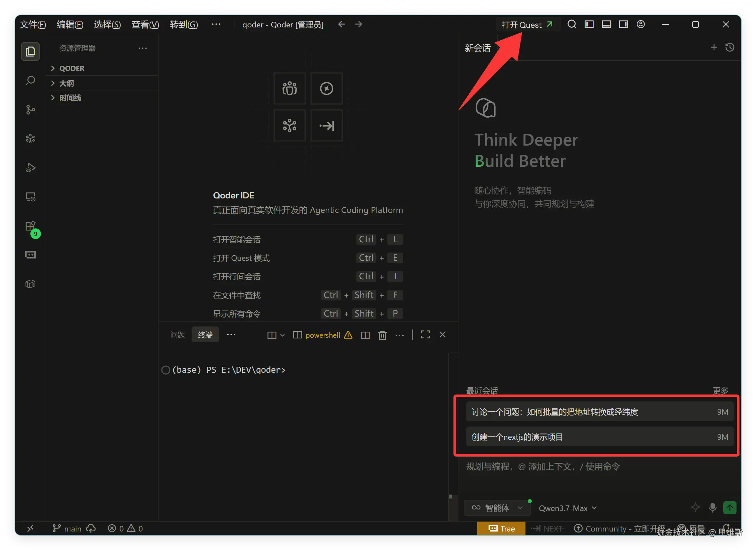Click the cloud sync icon in status bar

coord(91,528)
